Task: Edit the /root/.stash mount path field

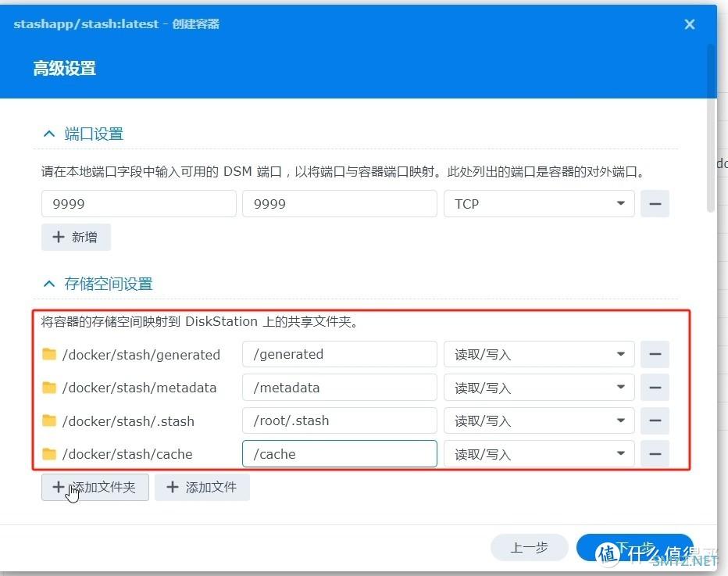Action: pyautogui.click(x=339, y=420)
